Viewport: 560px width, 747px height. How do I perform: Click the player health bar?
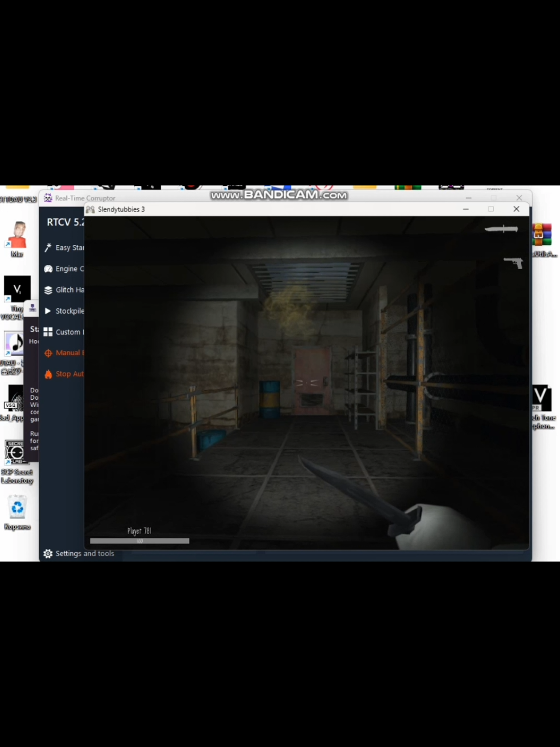140,541
